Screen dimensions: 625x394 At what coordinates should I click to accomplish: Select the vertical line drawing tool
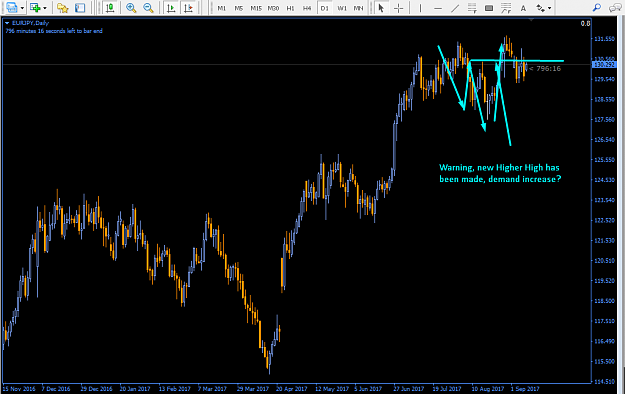(x=420, y=8)
